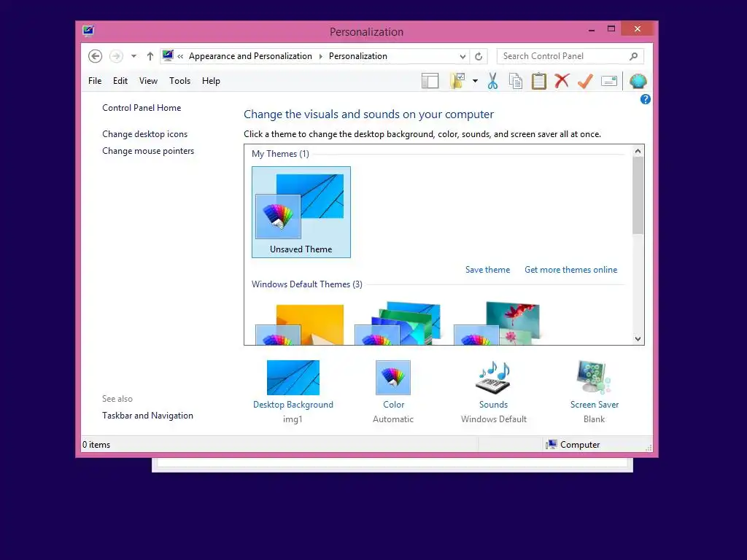Click the Personalization breadcrumb segment
The height and width of the screenshot is (560, 747).
[357, 56]
